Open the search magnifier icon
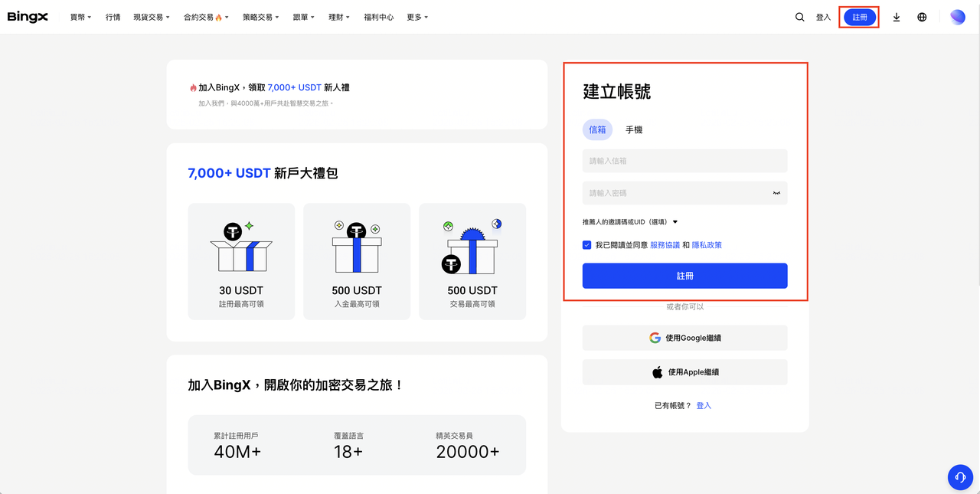980x494 pixels. (x=799, y=17)
